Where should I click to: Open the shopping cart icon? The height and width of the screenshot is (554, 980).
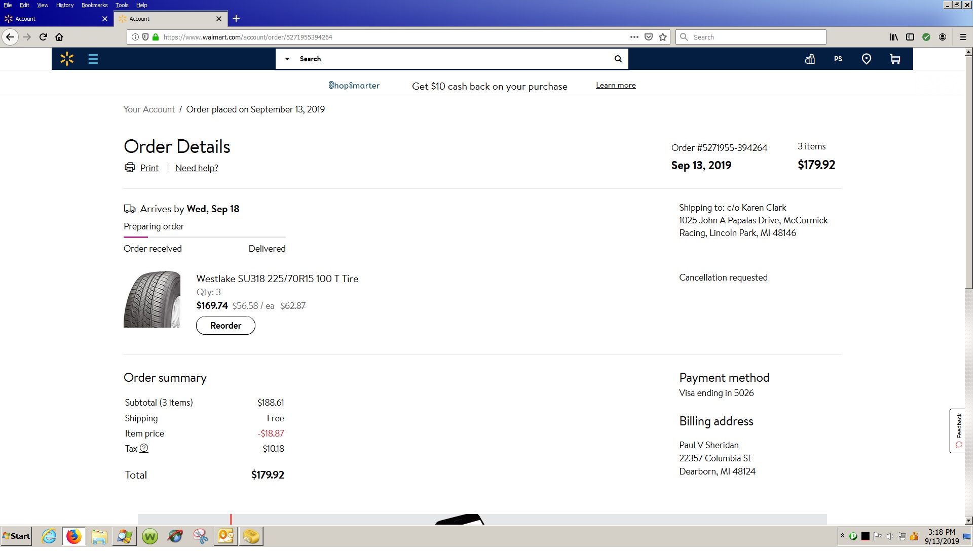click(895, 59)
